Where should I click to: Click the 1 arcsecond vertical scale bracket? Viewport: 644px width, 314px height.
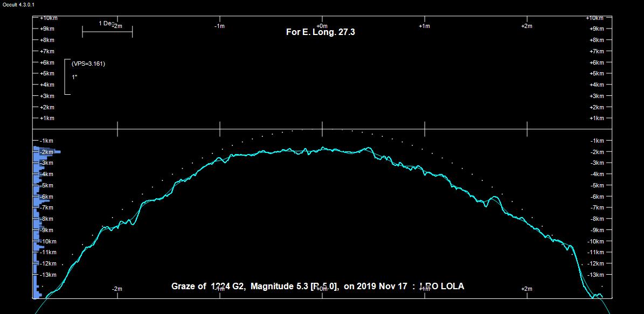point(67,77)
